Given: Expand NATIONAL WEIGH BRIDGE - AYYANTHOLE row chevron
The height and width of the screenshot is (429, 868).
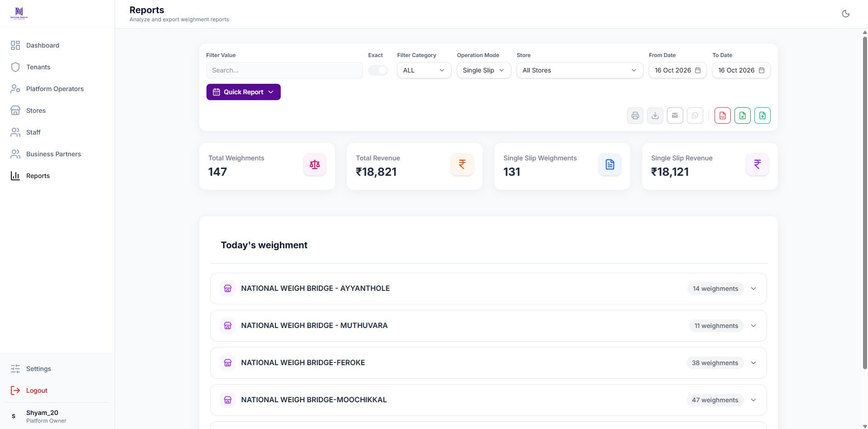Looking at the screenshot, I should click(x=753, y=289).
